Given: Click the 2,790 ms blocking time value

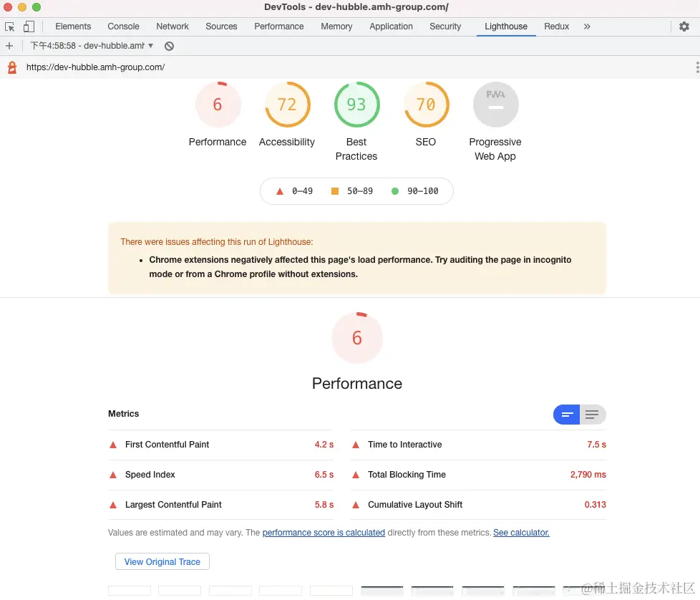Looking at the screenshot, I should coord(588,475).
